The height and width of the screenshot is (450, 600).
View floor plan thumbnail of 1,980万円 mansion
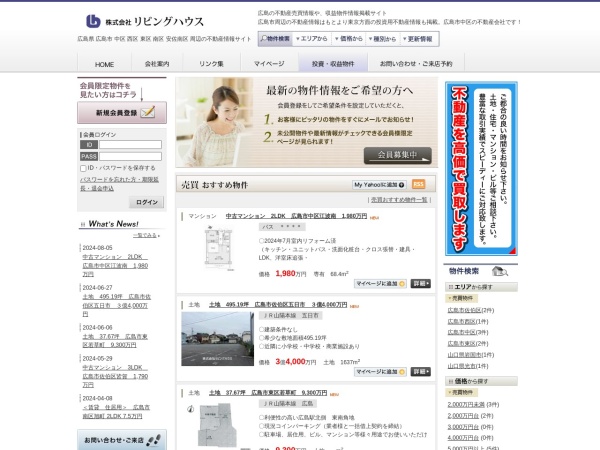click(x=218, y=249)
